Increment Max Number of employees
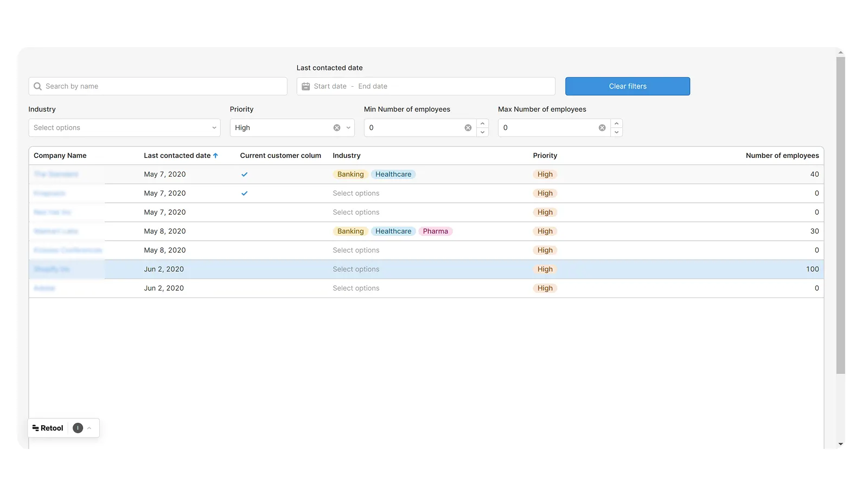The image size is (868, 488). tap(616, 124)
